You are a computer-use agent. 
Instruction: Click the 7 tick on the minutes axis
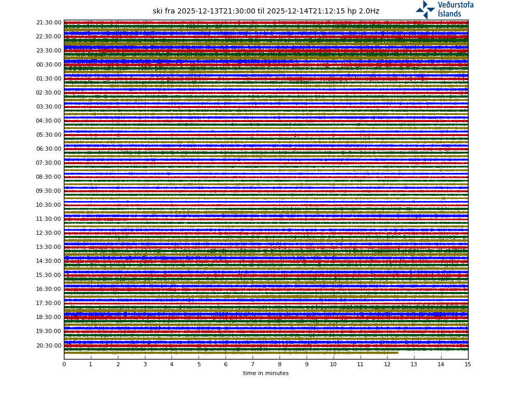(x=252, y=365)
